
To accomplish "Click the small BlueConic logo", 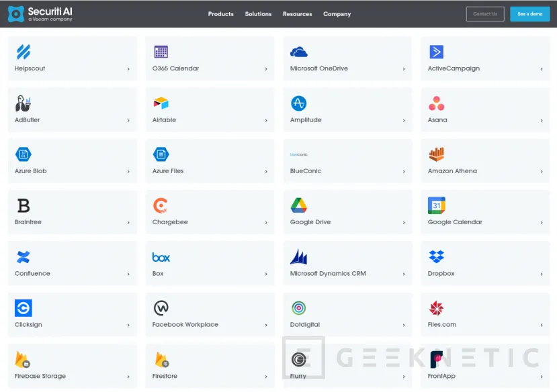I will [299, 154].
